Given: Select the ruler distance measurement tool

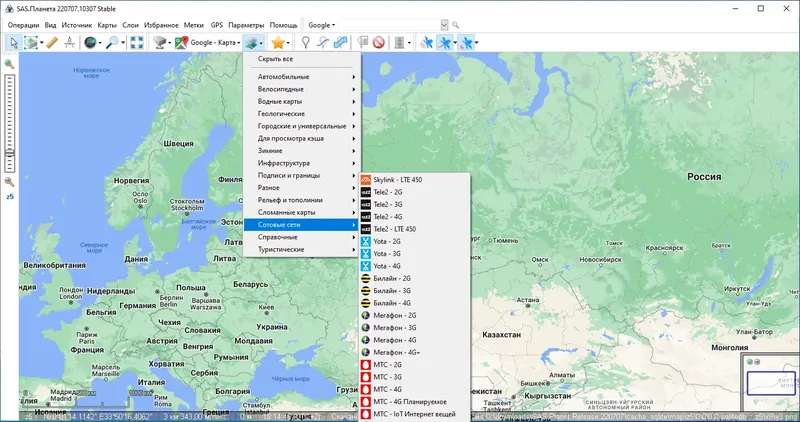Looking at the screenshot, I should 52,43.
